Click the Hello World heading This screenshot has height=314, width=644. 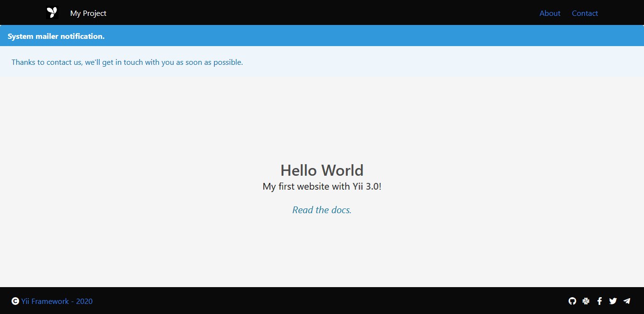pyautogui.click(x=322, y=170)
